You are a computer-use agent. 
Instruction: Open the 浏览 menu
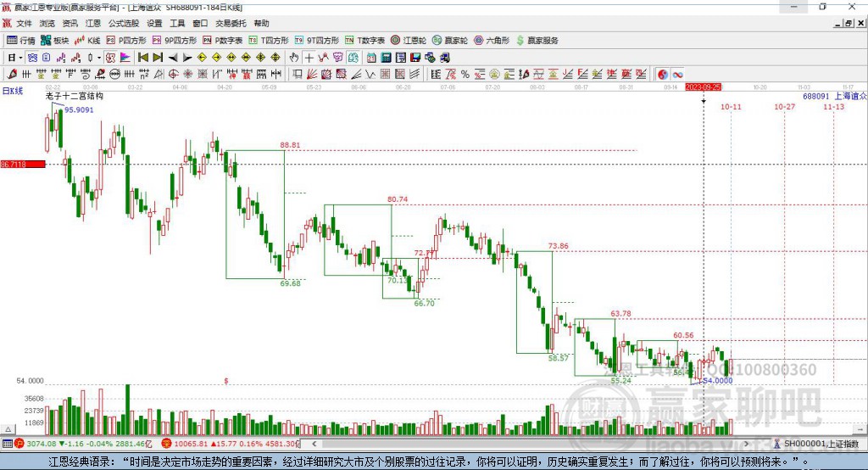(x=47, y=23)
